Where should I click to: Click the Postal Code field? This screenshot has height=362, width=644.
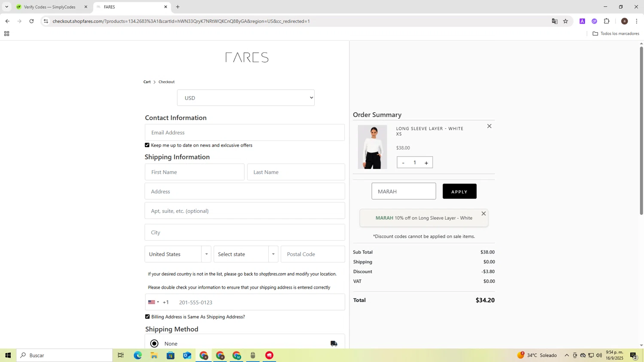313,254
